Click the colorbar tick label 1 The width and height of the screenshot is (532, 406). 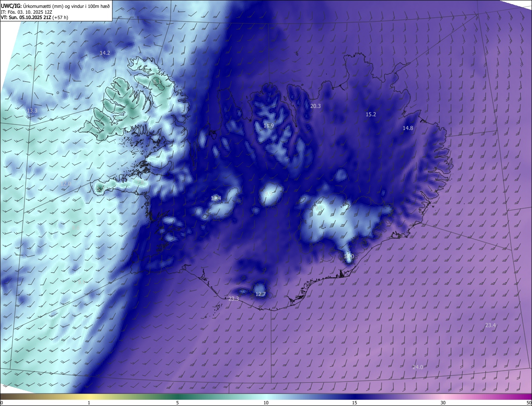click(89, 403)
